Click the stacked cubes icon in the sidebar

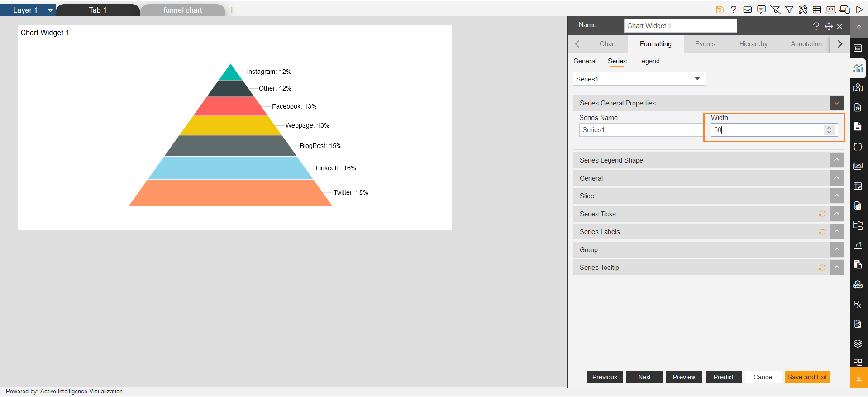click(x=858, y=284)
